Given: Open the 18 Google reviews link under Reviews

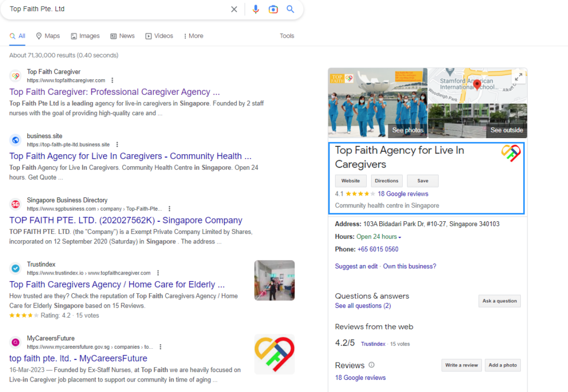Looking at the screenshot, I should coord(360,378).
